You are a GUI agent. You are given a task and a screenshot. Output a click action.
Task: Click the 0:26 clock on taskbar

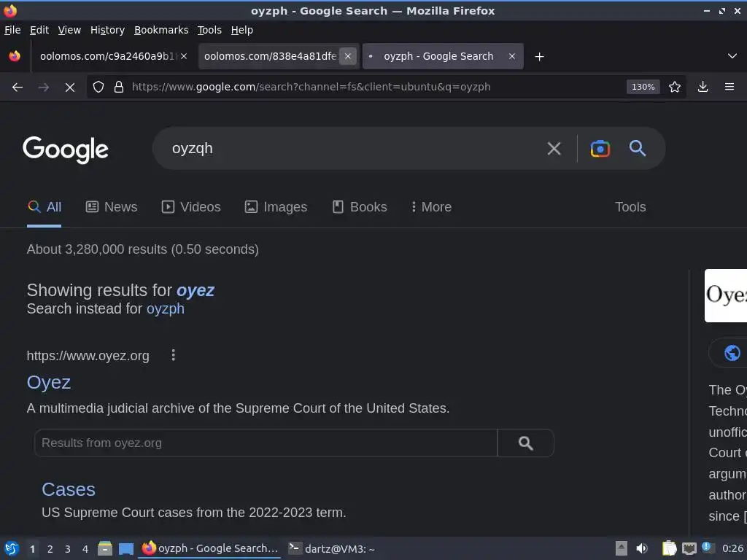pyautogui.click(x=732, y=548)
